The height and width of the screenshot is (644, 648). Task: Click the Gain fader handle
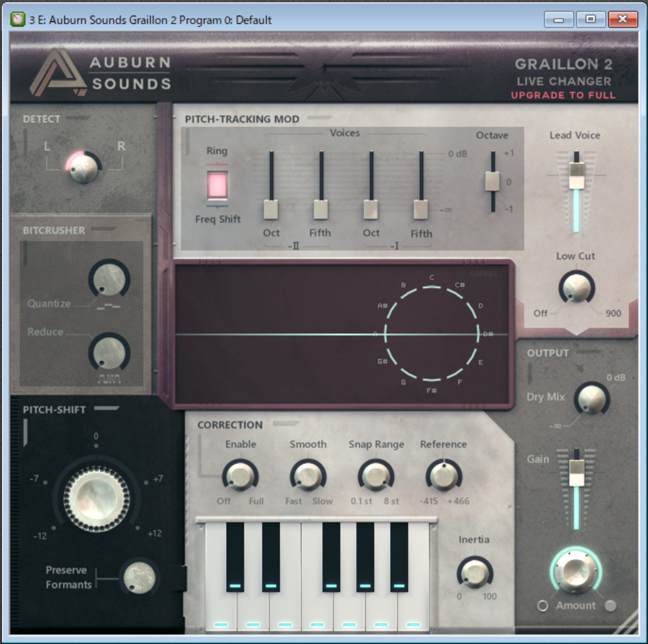pos(576,473)
